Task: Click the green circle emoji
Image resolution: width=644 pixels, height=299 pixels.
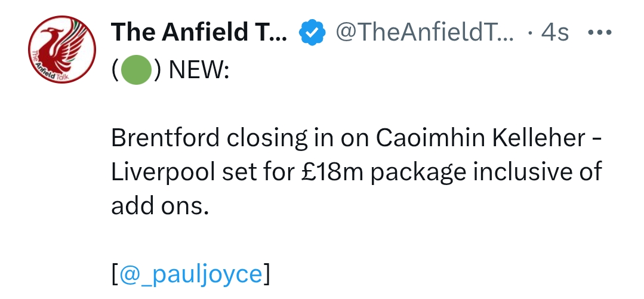Action: (136, 70)
